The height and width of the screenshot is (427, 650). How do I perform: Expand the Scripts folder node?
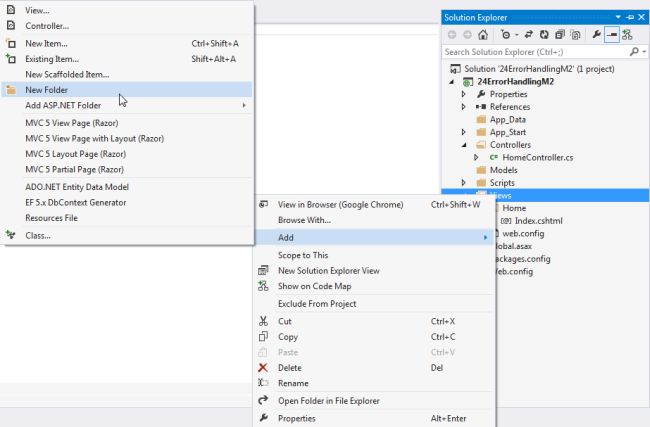coord(464,183)
